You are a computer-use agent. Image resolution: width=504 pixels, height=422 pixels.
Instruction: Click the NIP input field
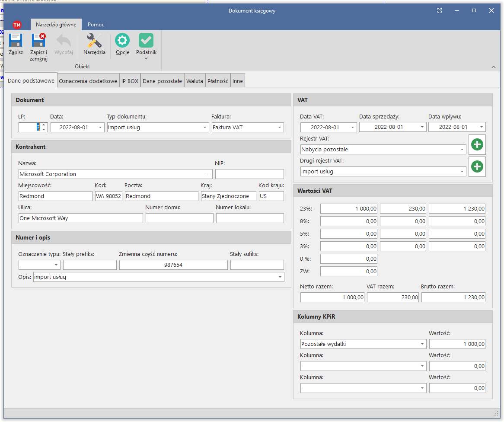[x=249, y=174]
